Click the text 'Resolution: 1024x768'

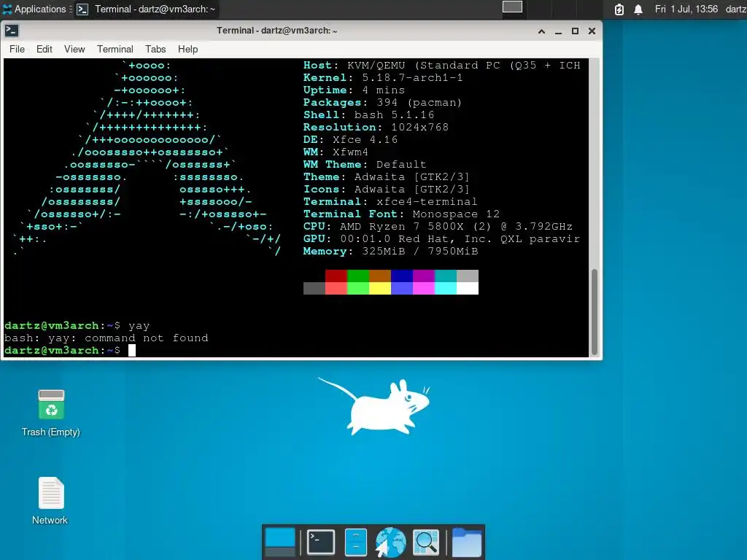coord(376,127)
